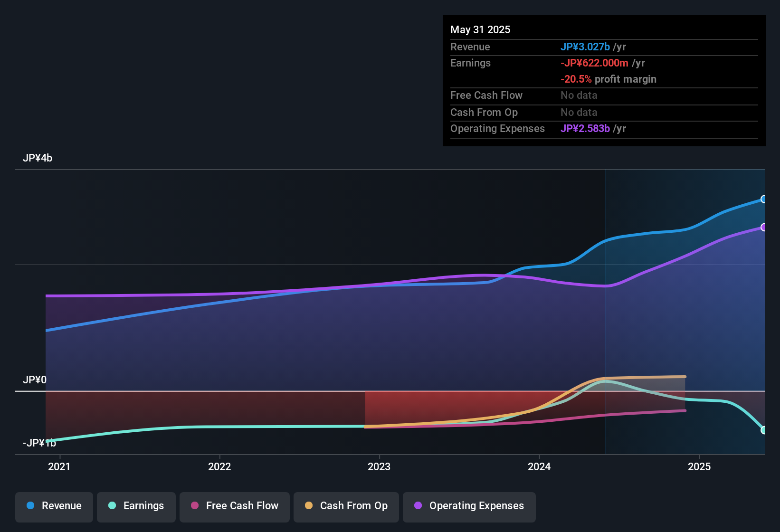This screenshot has height=532, width=780.
Task: Click the Cash From Op No data value
Action: tap(579, 112)
